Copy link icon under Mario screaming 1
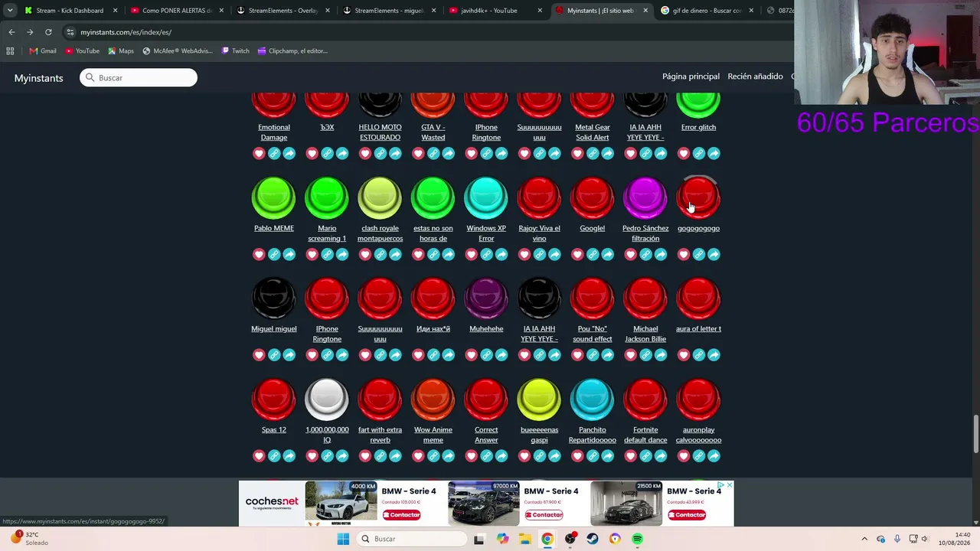The width and height of the screenshot is (980, 551). click(x=327, y=255)
